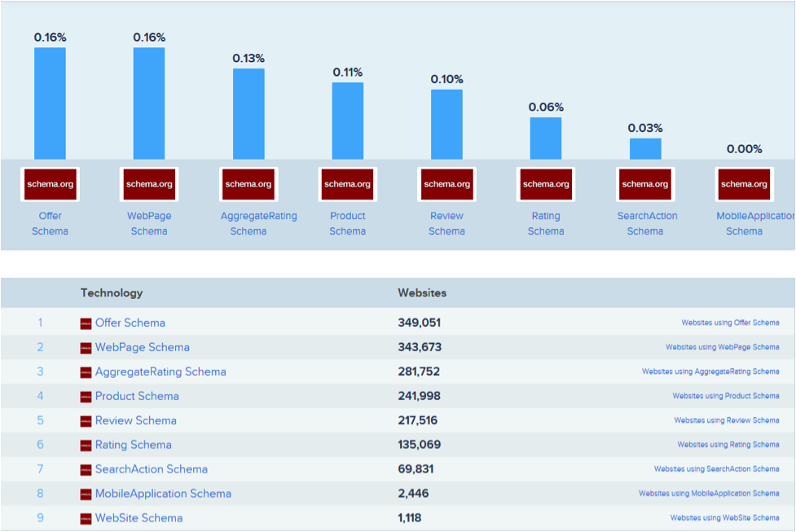
Task: Open 'Websites using SearchAction Schema' link
Action: pyautogui.click(x=716, y=469)
